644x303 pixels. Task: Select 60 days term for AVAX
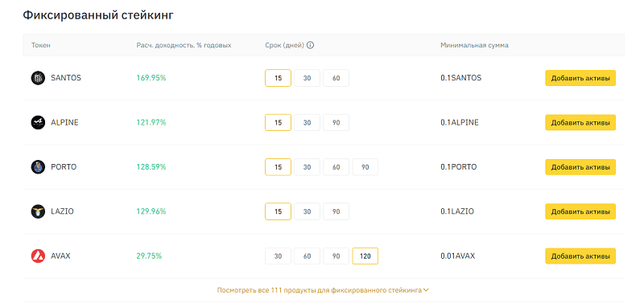point(307,256)
